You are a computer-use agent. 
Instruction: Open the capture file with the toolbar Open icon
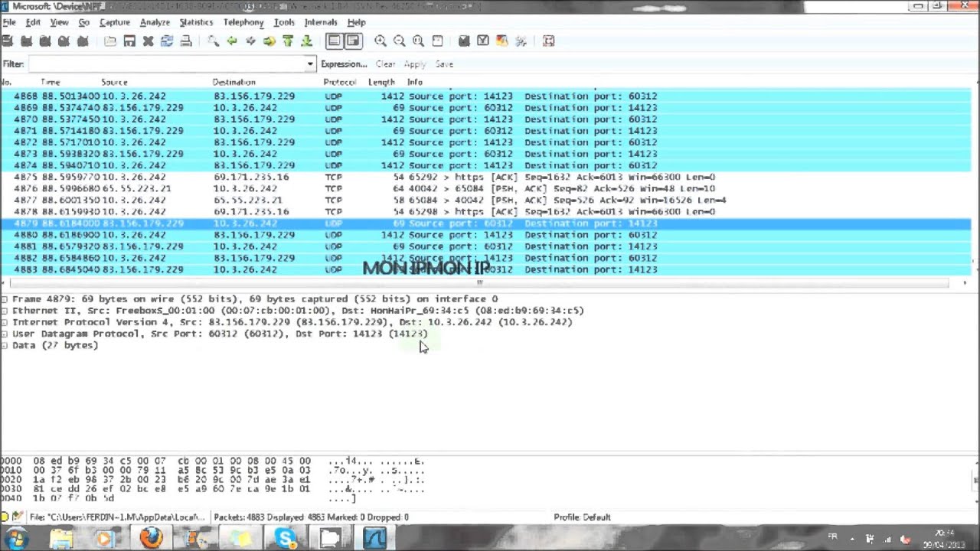point(110,41)
